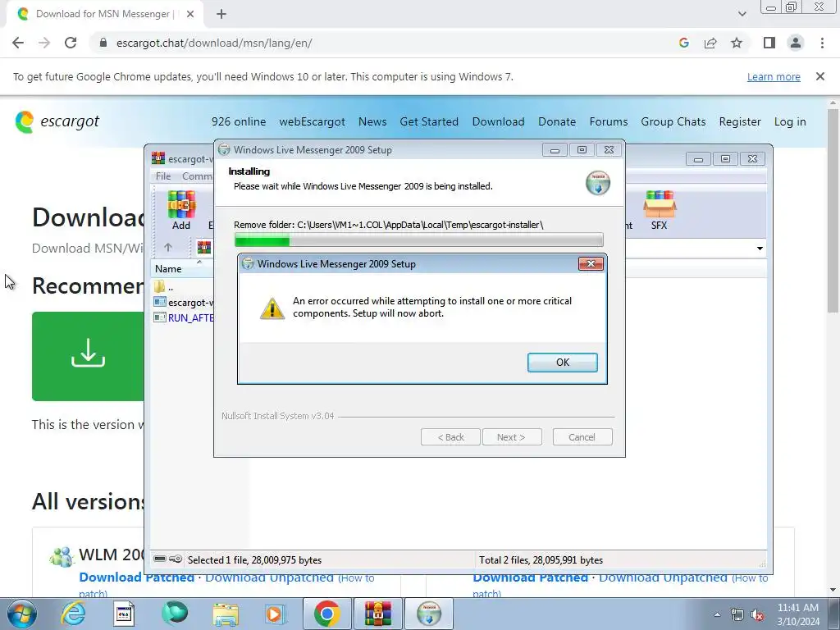Switch to WinRAR in the taskbar
840x630 pixels.
point(378,614)
